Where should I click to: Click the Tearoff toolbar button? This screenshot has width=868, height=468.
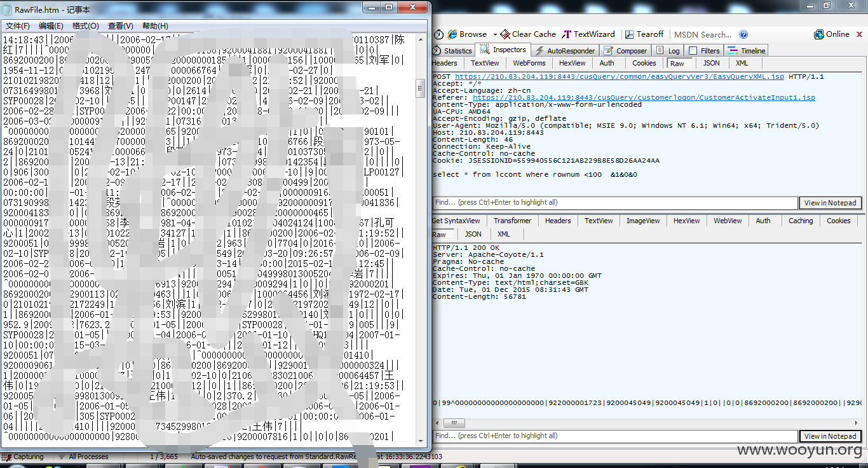click(x=644, y=34)
